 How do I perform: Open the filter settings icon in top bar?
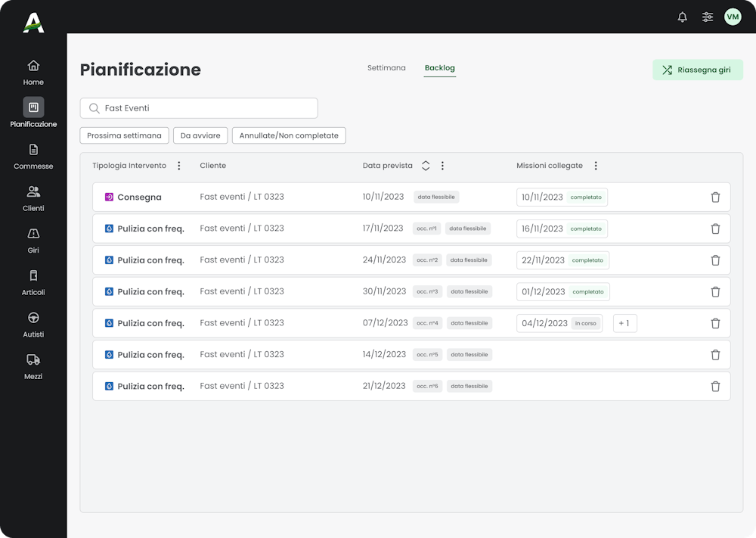pyautogui.click(x=708, y=16)
